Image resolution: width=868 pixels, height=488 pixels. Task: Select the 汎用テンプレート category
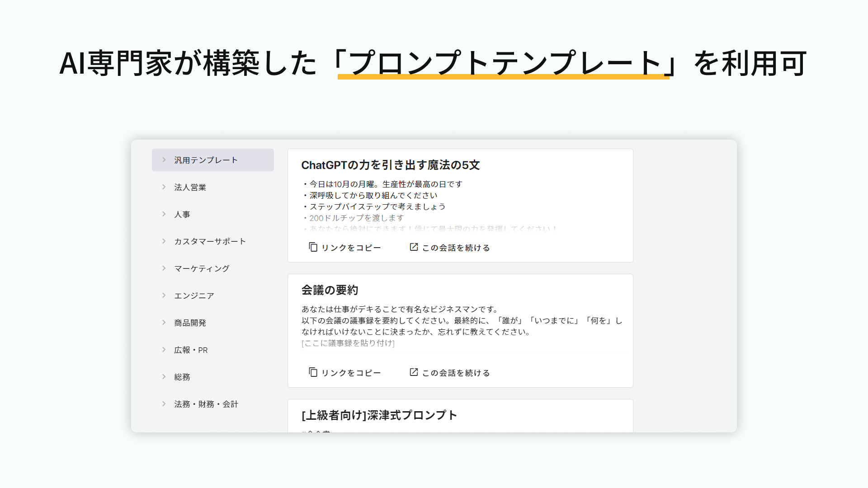pos(206,160)
